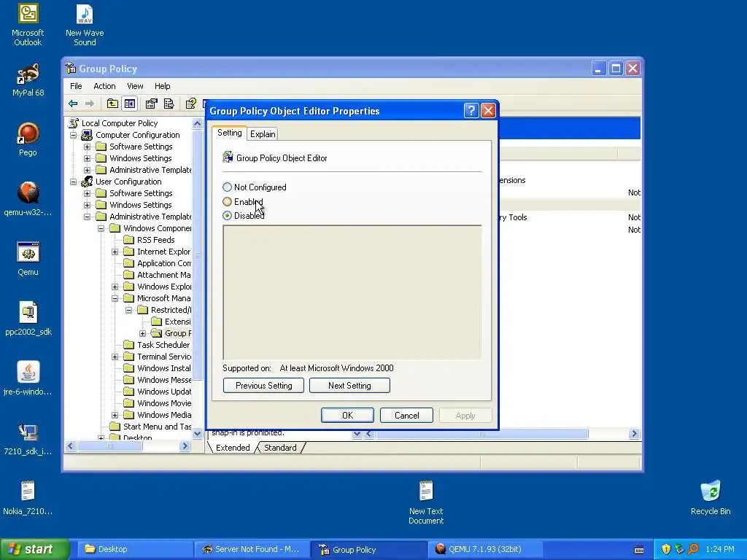
Task: Click the security shield tray icon
Action: [x=666, y=549]
